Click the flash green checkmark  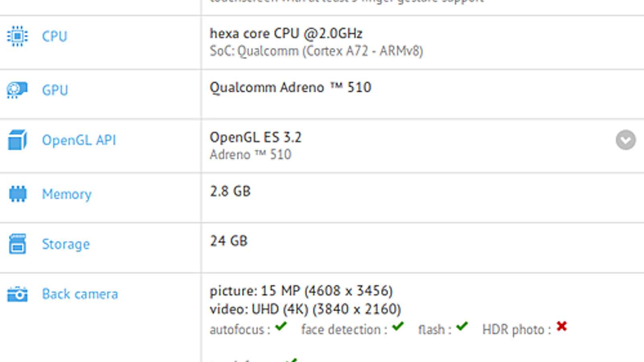point(462,326)
